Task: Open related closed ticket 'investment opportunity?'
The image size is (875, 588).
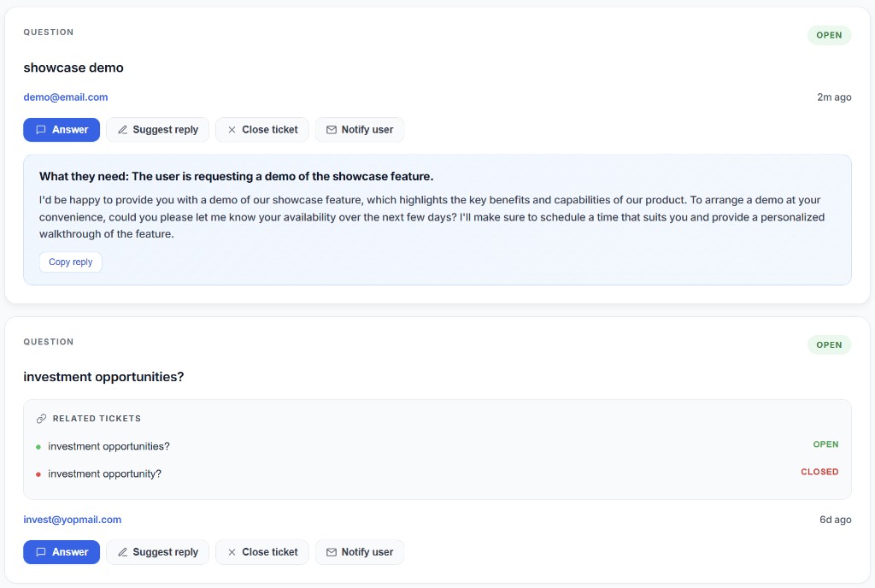Action: coord(104,473)
